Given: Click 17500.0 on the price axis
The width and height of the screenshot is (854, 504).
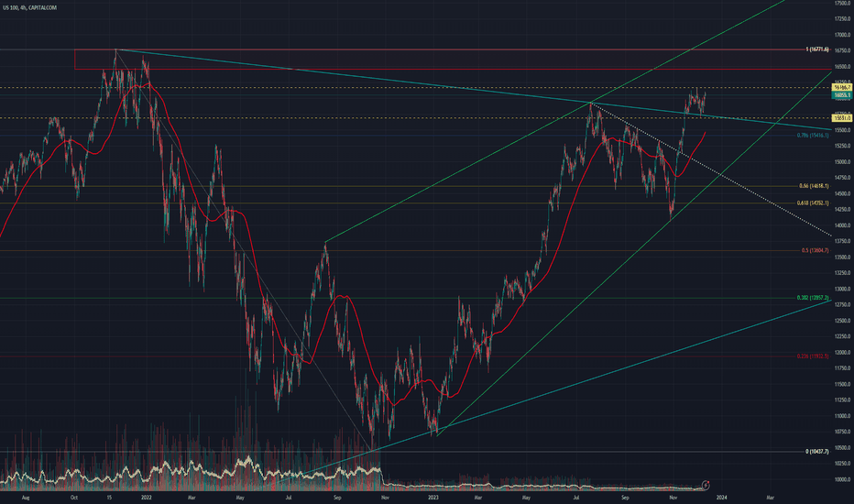Looking at the screenshot, I should tap(842, 4).
